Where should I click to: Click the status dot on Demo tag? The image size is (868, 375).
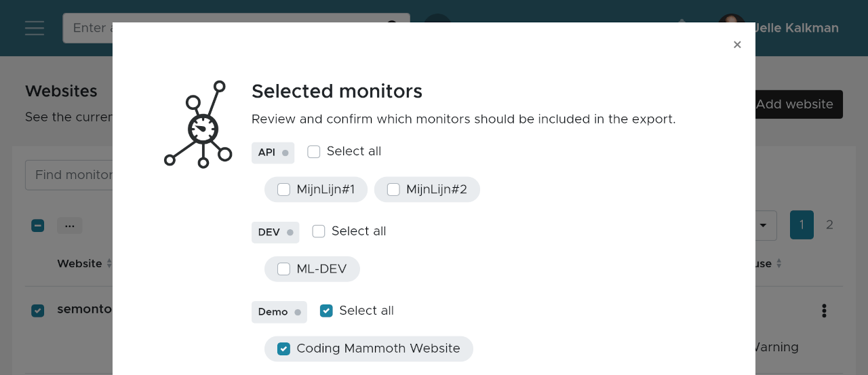tap(298, 313)
